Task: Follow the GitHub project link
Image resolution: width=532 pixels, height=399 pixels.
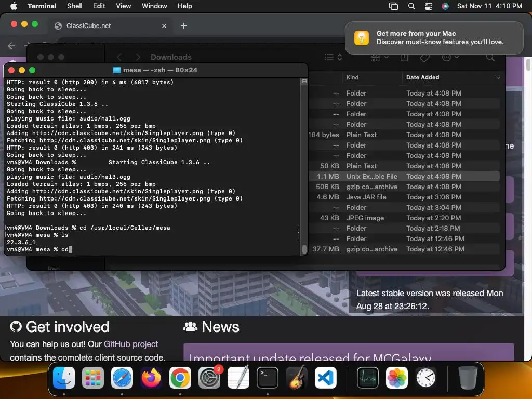Action: click(x=131, y=344)
